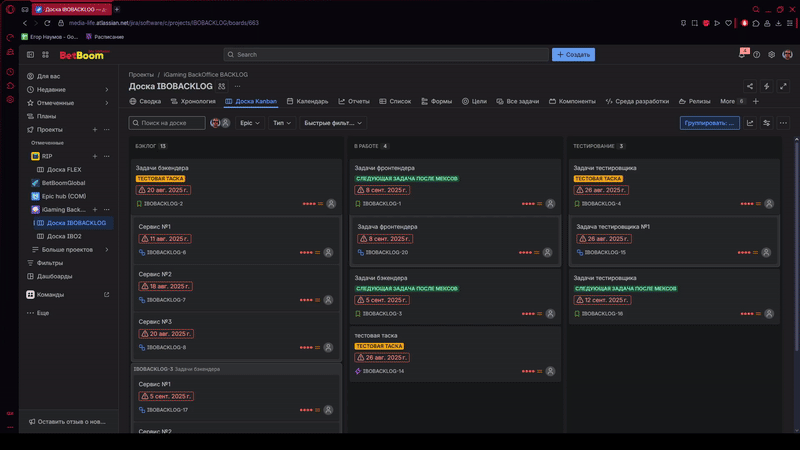This screenshot has height=450, width=800.
Task: Switch to Список tab
Action: point(395,102)
